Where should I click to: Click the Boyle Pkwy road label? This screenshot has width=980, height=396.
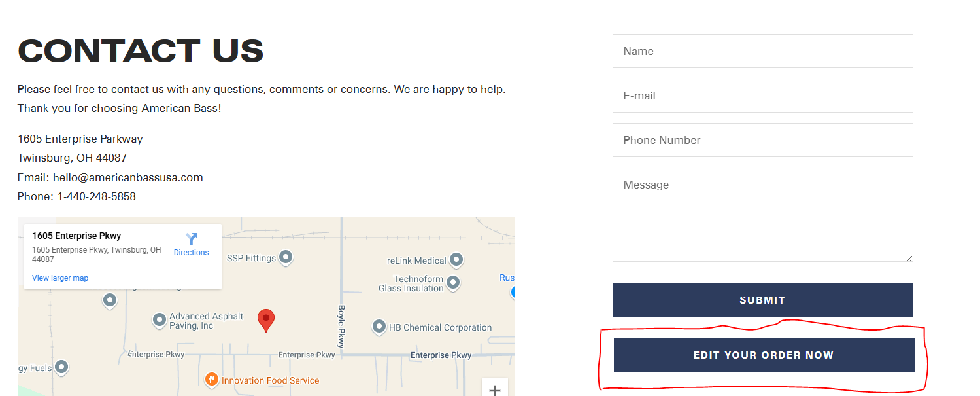pyautogui.click(x=341, y=327)
